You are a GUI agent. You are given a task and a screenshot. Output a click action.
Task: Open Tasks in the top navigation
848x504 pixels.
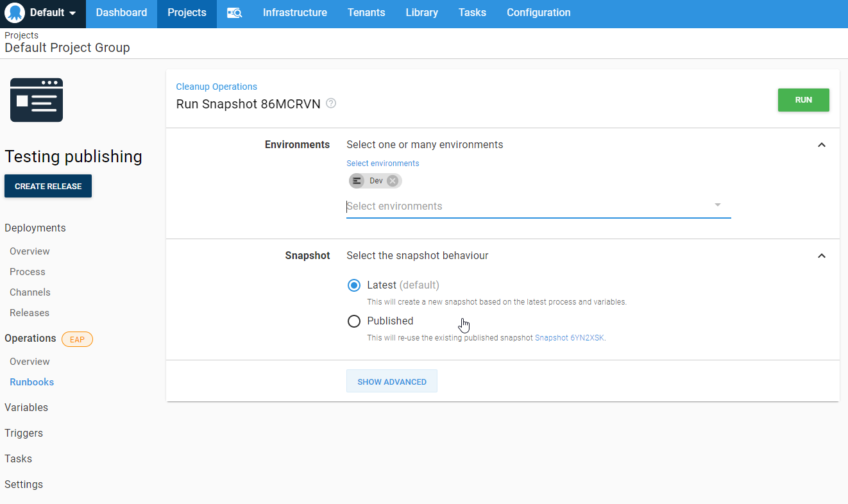point(472,13)
